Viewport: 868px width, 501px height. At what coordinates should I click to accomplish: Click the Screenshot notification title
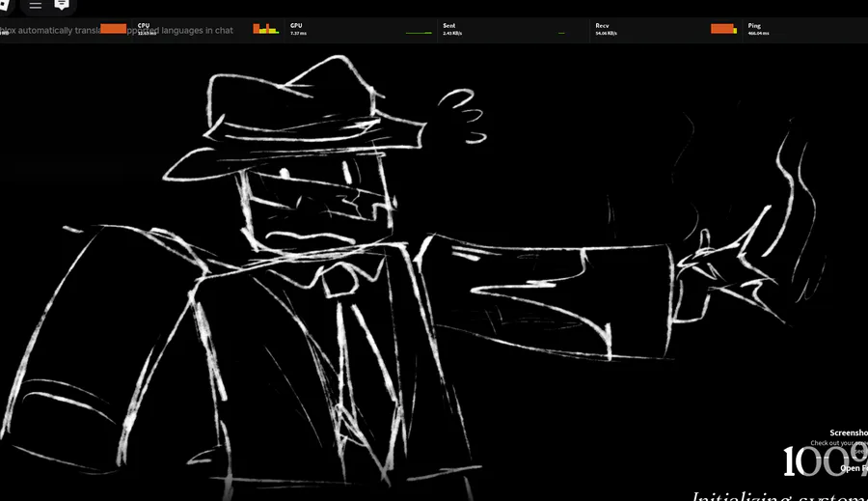click(x=849, y=432)
